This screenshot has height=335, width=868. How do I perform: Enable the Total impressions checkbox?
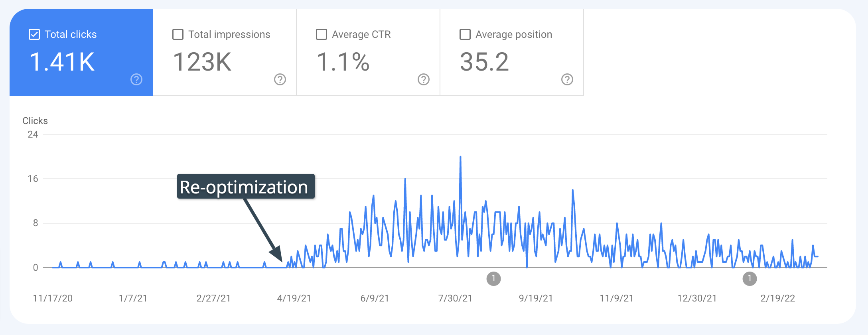pyautogui.click(x=178, y=34)
